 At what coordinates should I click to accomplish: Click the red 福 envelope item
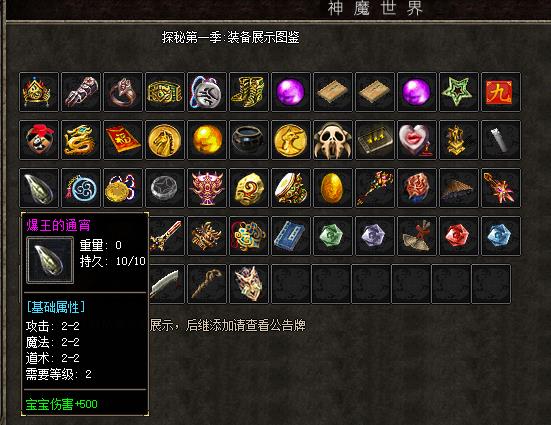(x=123, y=140)
